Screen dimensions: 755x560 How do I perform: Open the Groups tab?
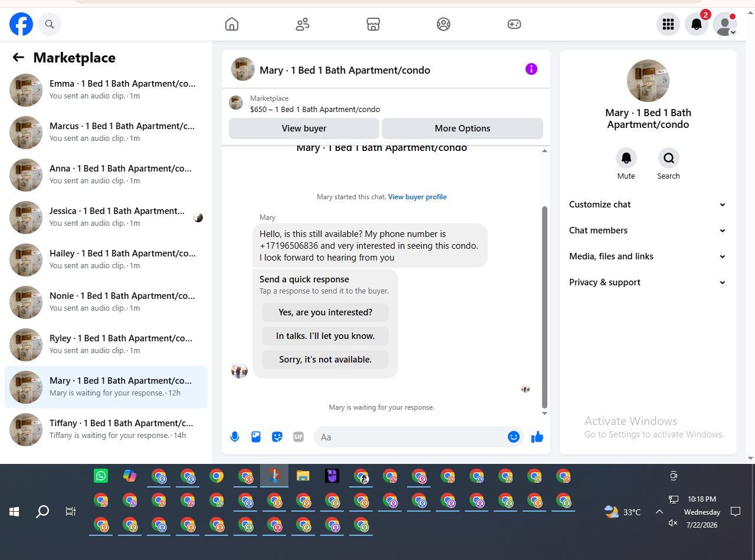pyautogui.click(x=444, y=24)
